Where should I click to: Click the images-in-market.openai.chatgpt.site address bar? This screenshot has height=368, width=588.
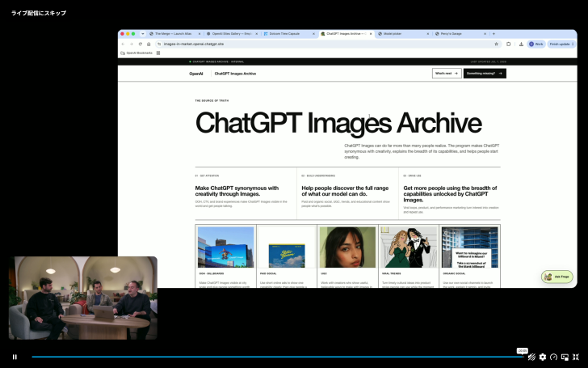pos(328,44)
